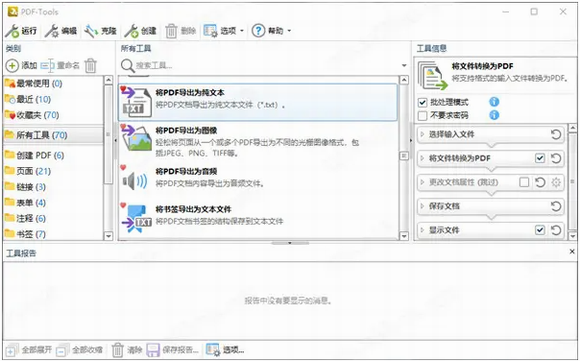Select the 页面 (21) category
Image resolution: width=580 pixels, height=361 pixels.
click(x=53, y=171)
